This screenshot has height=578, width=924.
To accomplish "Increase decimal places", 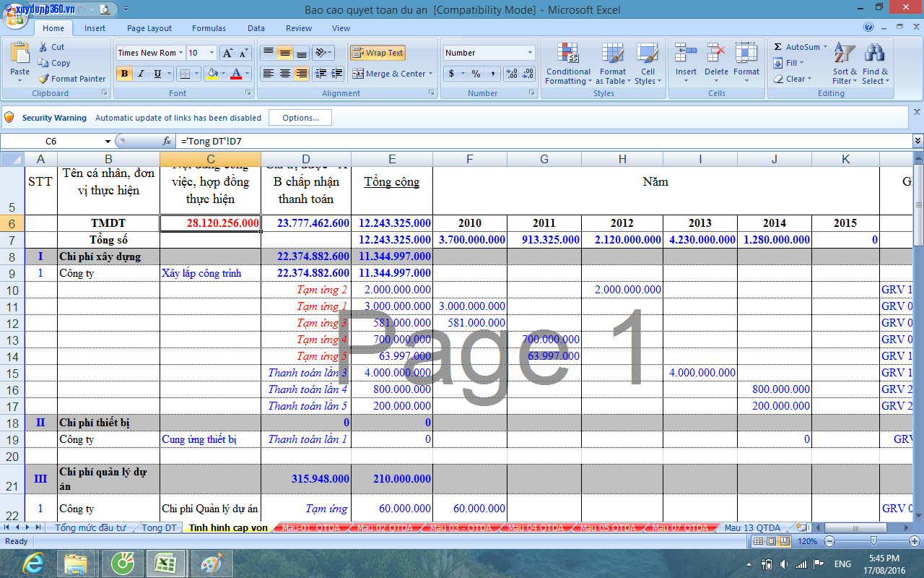I will click(512, 74).
